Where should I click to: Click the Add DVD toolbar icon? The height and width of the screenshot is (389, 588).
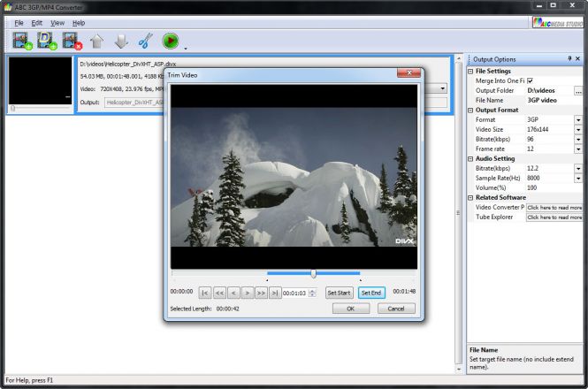coord(46,40)
